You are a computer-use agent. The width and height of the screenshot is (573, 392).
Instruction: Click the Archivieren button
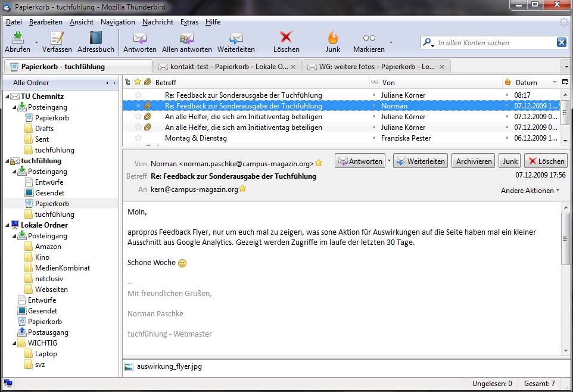click(x=474, y=161)
